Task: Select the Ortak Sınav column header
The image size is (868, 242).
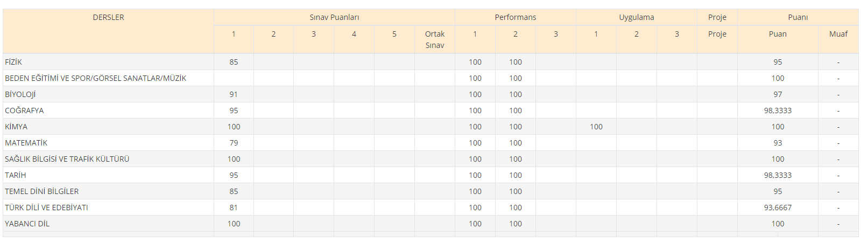Action: coord(434,39)
